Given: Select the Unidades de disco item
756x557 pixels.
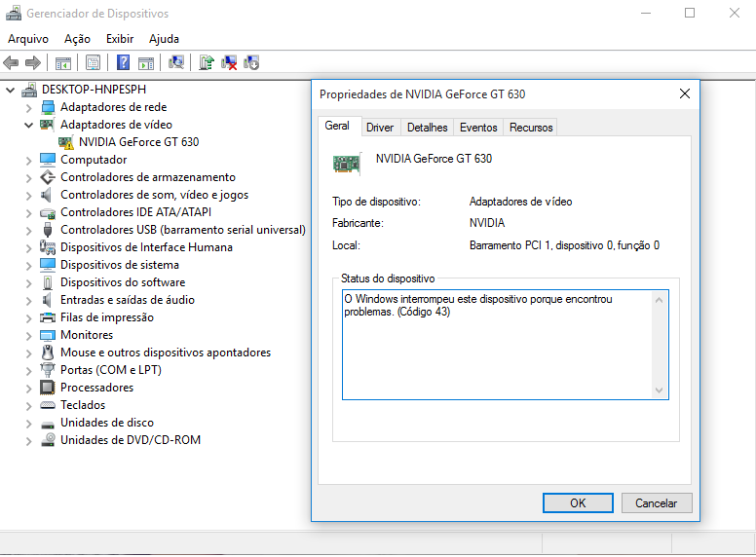Looking at the screenshot, I should pos(107,423).
